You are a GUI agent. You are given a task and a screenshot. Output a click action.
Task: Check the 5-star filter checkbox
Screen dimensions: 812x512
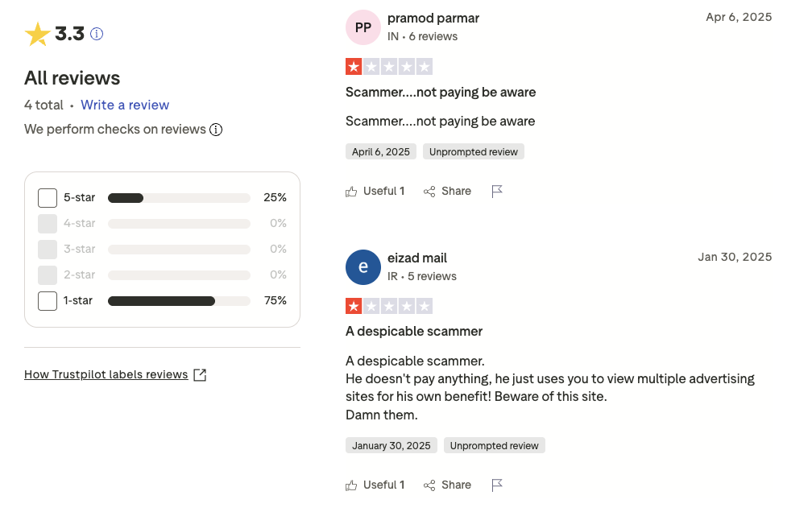point(48,197)
